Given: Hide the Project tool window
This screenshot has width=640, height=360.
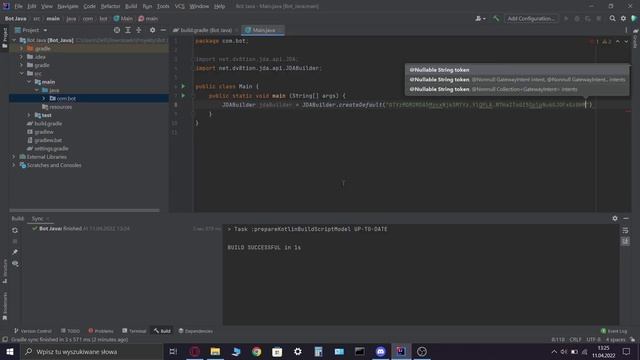Looking at the screenshot, I should pyautogui.click(x=163, y=30).
